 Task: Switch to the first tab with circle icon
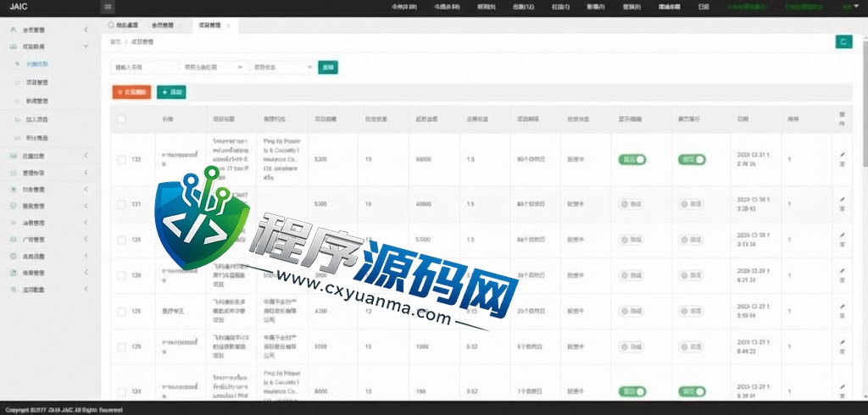(x=122, y=25)
